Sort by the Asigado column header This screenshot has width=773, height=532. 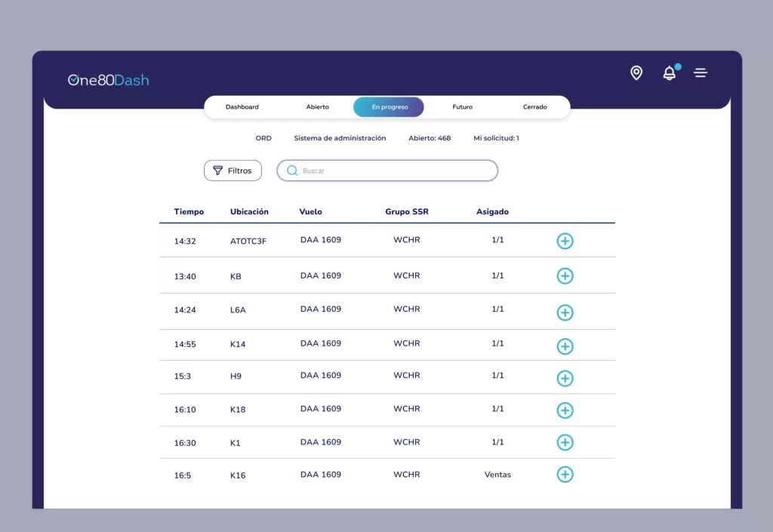(x=492, y=212)
